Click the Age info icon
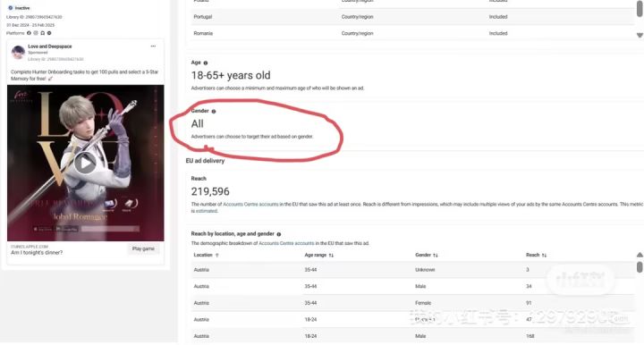The height and width of the screenshot is (345, 644). click(x=206, y=63)
